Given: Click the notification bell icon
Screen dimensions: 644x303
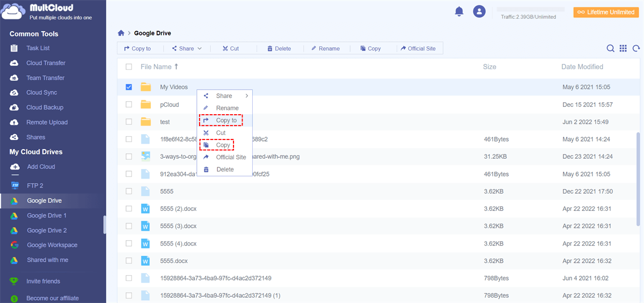Looking at the screenshot, I should [459, 11].
